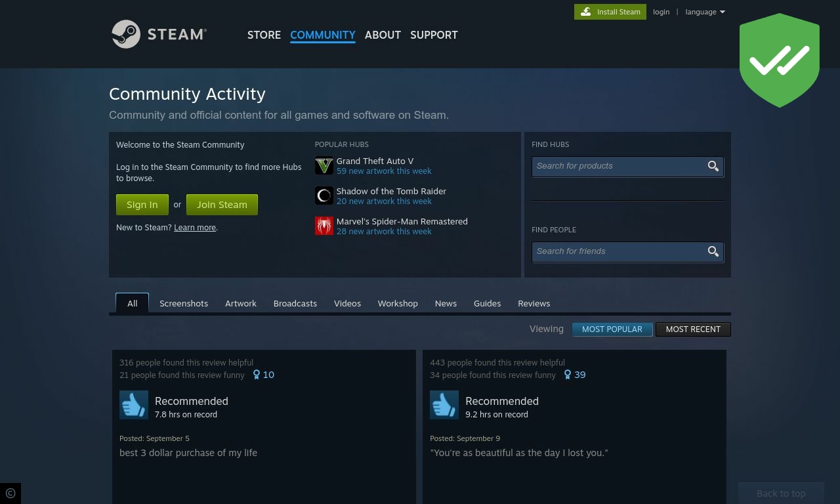The image size is (840, 504).
Task: Switch to the Videos tab
Action: [x=347, y=303]
